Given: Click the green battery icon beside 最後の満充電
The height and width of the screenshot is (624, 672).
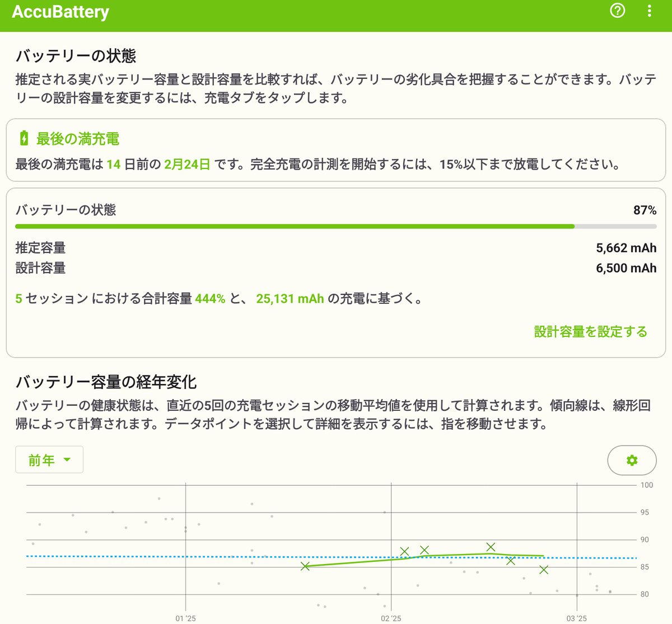Looking at the screenshot, I should pyautogui.click(x=24, y=138).
